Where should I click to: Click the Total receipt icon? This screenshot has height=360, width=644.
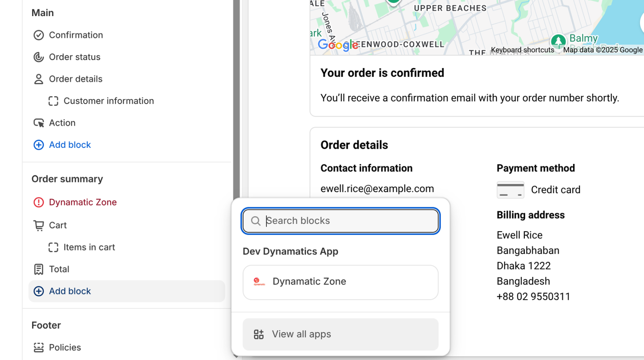[39, 269]
